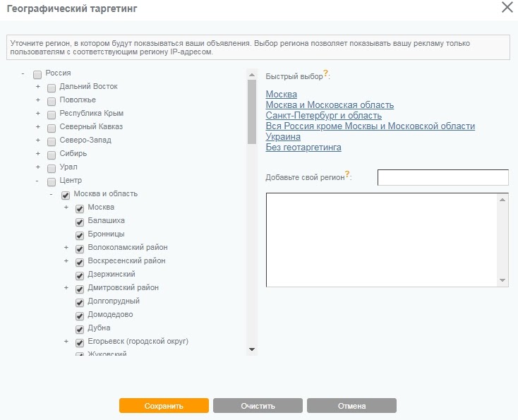This screenshot has width=518, height=420.
Task: Check the Дальний Восток checkbox
Action: [x=52, y=87]
